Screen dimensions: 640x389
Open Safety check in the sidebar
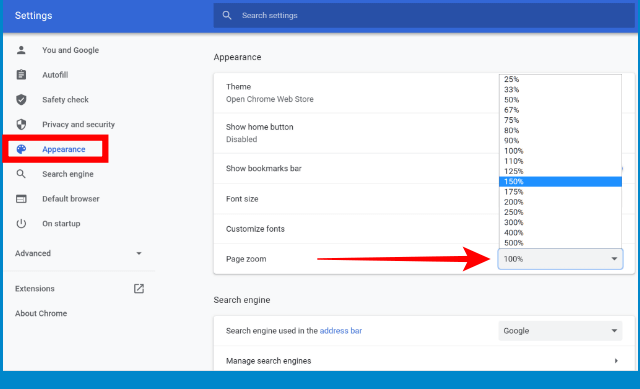pos(65,100)
